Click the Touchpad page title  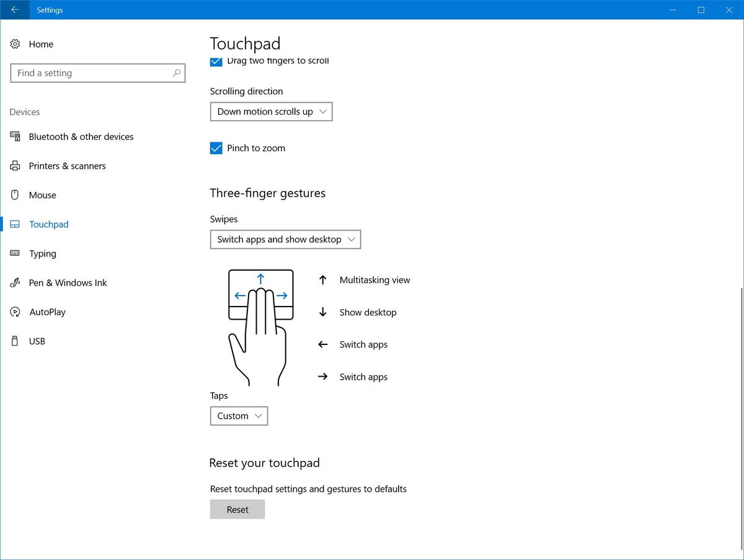pyautogui.click(x=245, y=43)
